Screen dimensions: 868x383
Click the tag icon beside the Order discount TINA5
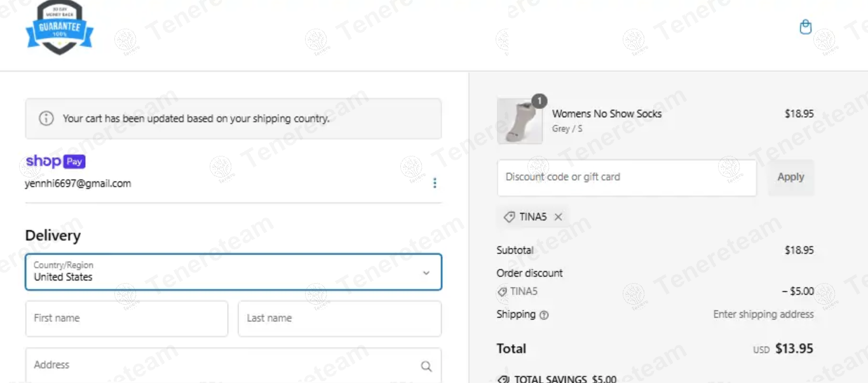point(502,292)
